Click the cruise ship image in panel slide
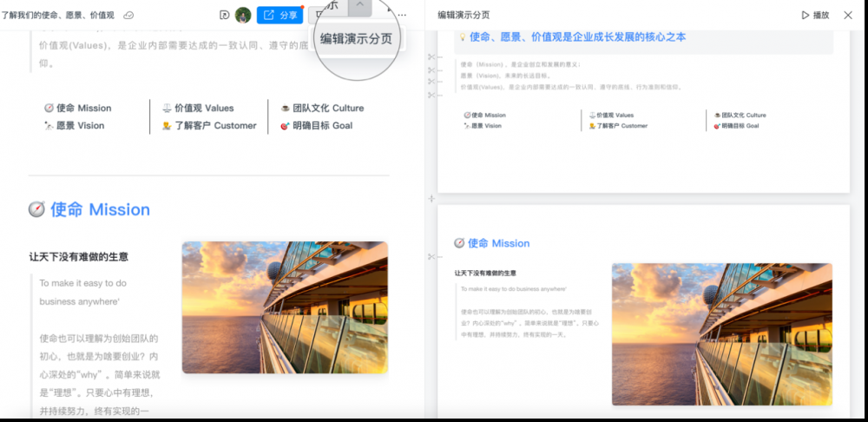 pos(722,334)
